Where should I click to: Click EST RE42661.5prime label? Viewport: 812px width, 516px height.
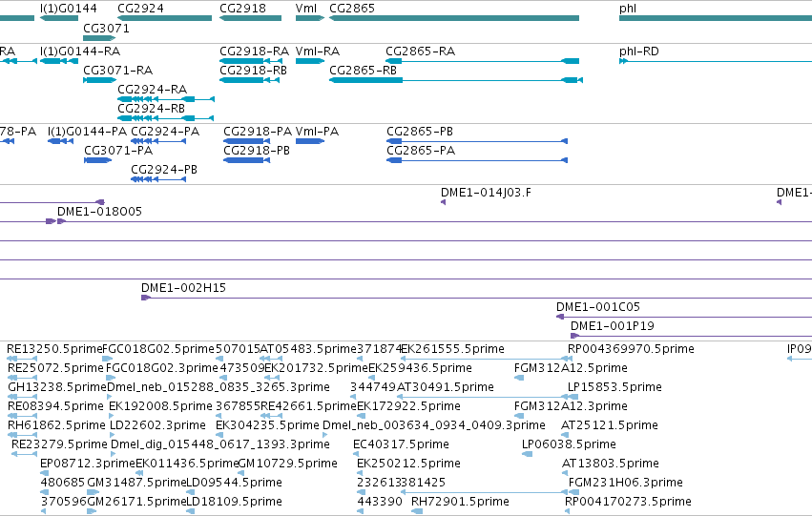pyautogui.click(x=308, y=406)
